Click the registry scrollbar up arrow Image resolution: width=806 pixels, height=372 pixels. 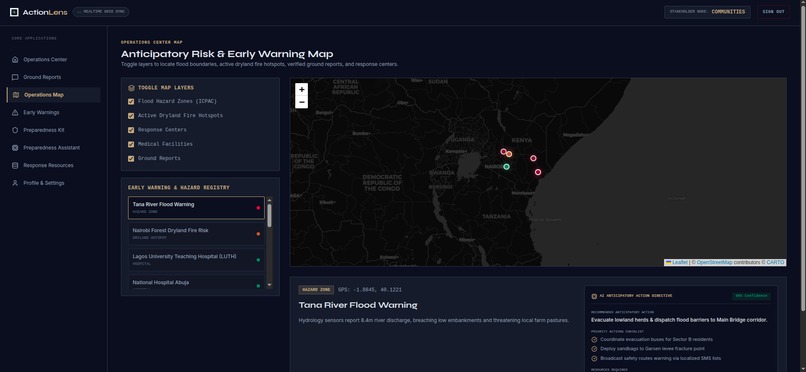click(269, 200)
